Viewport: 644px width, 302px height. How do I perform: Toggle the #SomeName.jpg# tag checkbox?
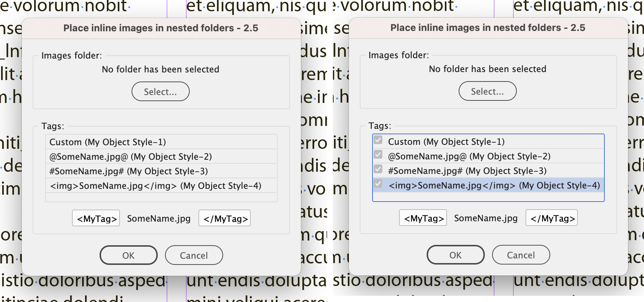[x=378, y=170]
